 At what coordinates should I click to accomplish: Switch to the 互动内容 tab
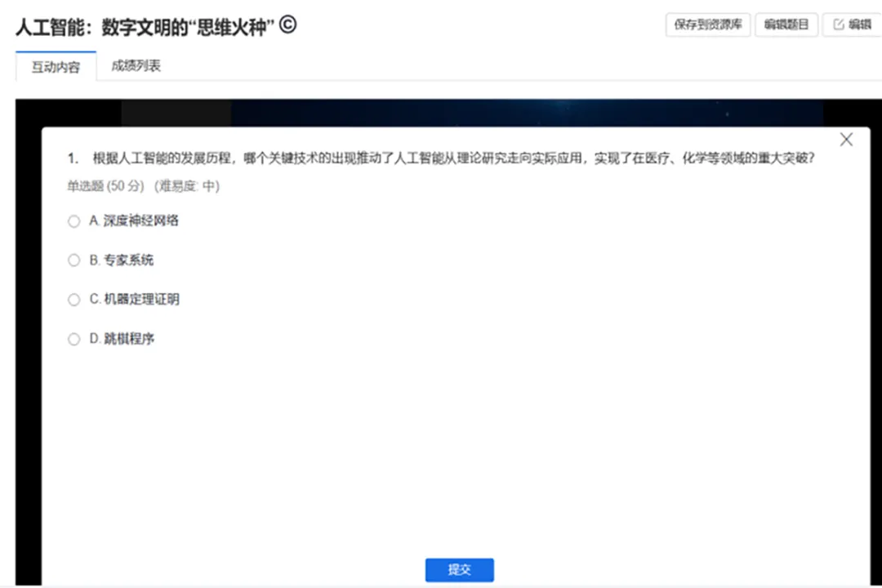[56, 67]
